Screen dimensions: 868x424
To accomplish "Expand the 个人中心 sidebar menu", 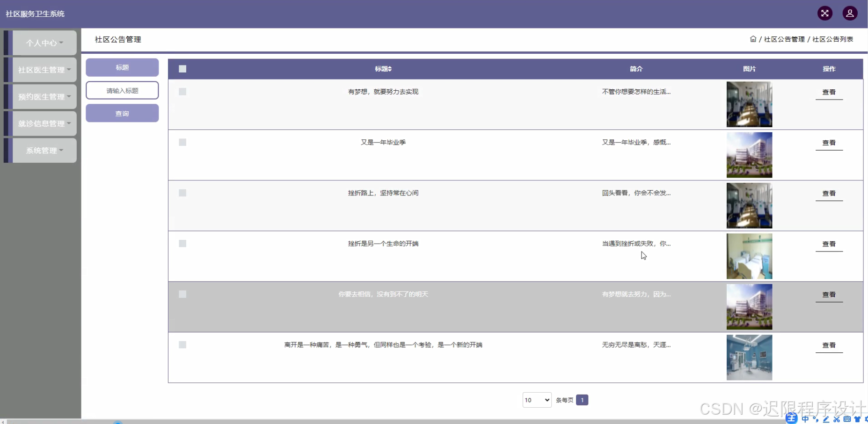I will [43, 43].
